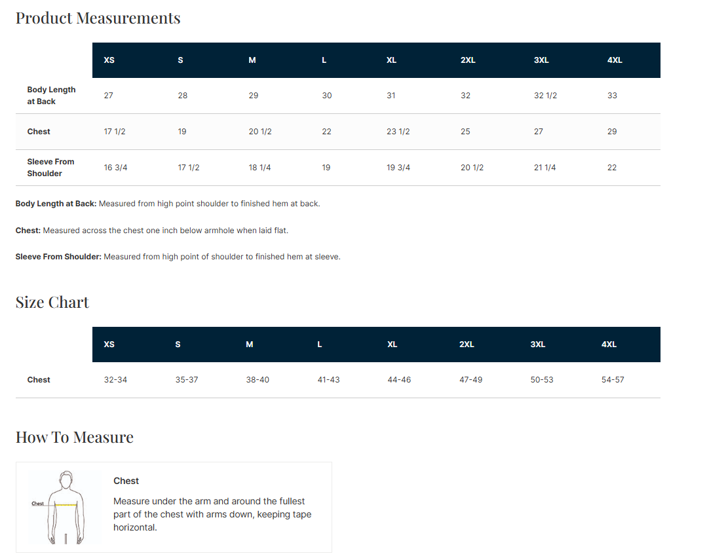
Task: Select the 23 1/2 chest measurement cell
Action: [398, 132]
